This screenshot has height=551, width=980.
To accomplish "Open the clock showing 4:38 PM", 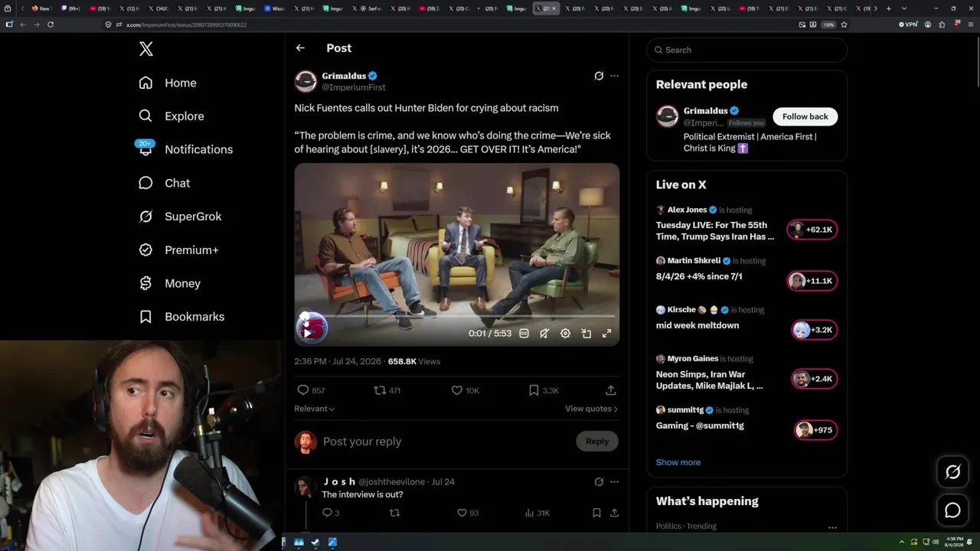I will point(955,542).
